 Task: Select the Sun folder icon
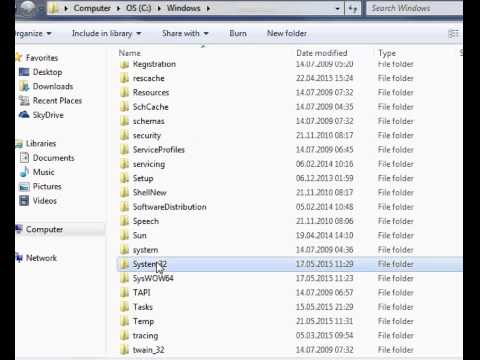point(125,235)
